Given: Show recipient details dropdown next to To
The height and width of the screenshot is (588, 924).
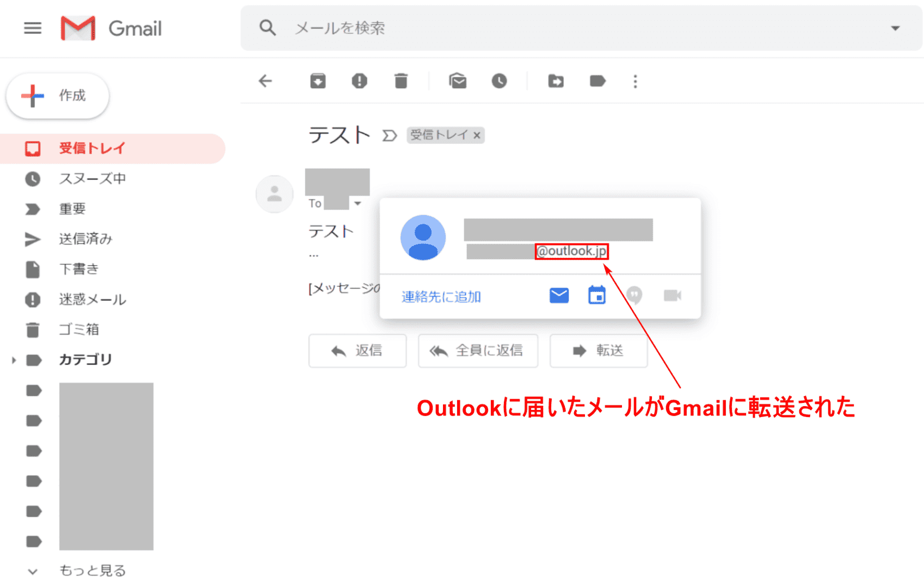Looking at the screenshot, I should tap(358, 204).
